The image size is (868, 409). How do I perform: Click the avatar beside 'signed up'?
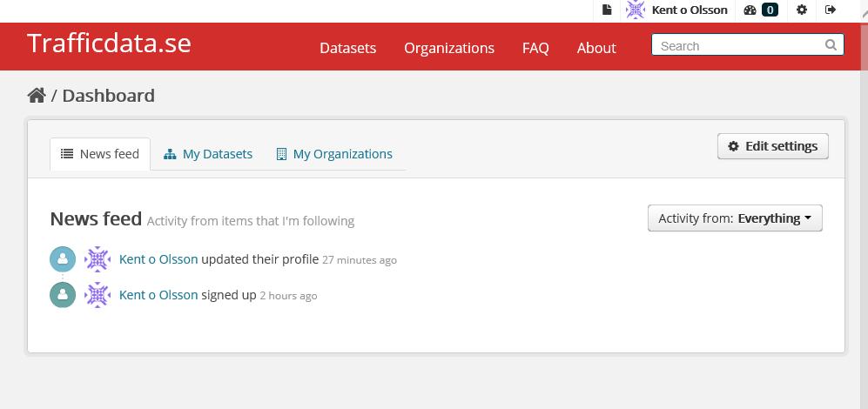98,295
